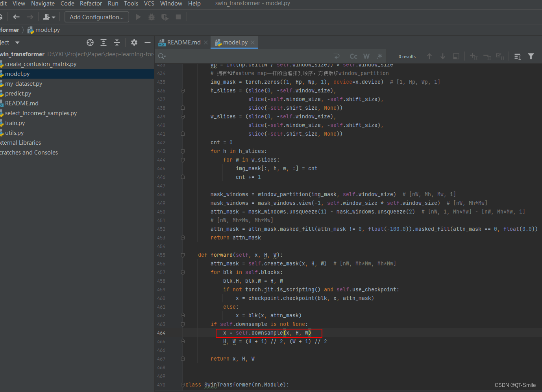
Task: Open the Help menu
Action: [194, 4]
